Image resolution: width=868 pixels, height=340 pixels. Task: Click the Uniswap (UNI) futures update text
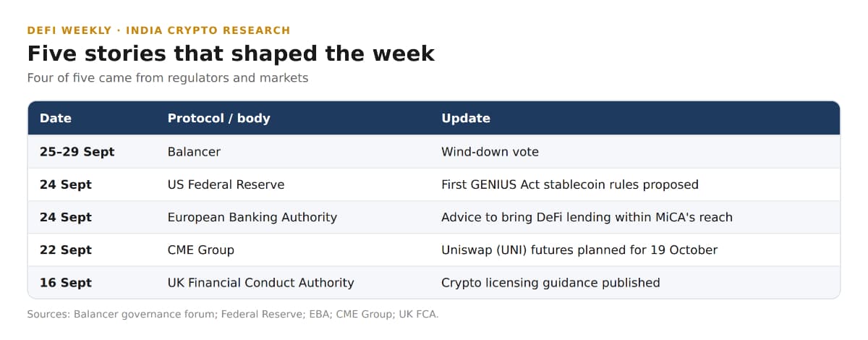(579, 250)
